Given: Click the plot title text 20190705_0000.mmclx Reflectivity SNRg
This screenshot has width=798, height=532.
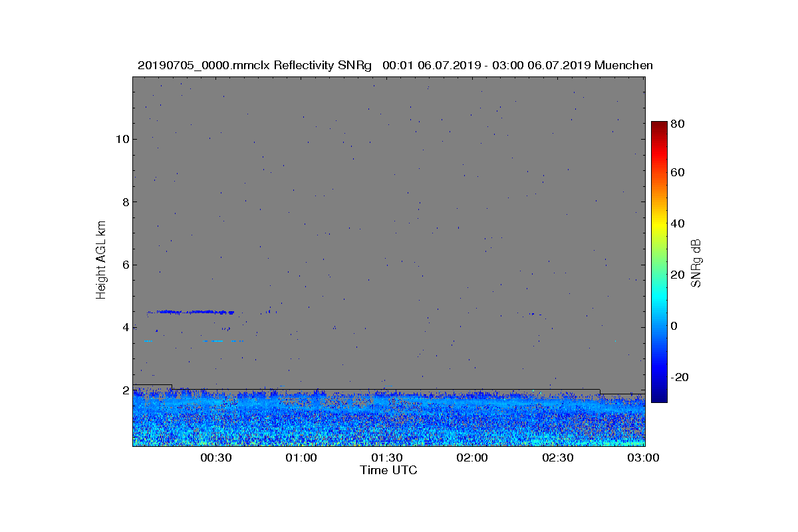Looking at the screenshot, I should click(254, 65).
